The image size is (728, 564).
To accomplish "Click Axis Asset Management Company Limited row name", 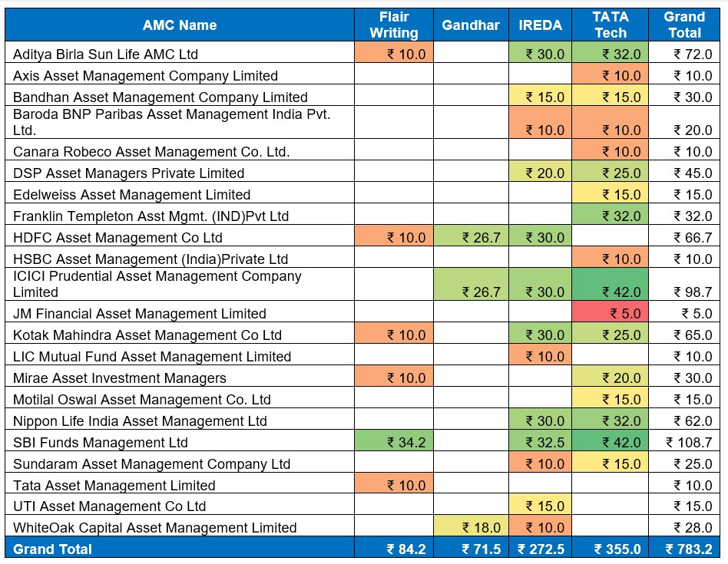I will coord(145,76).
